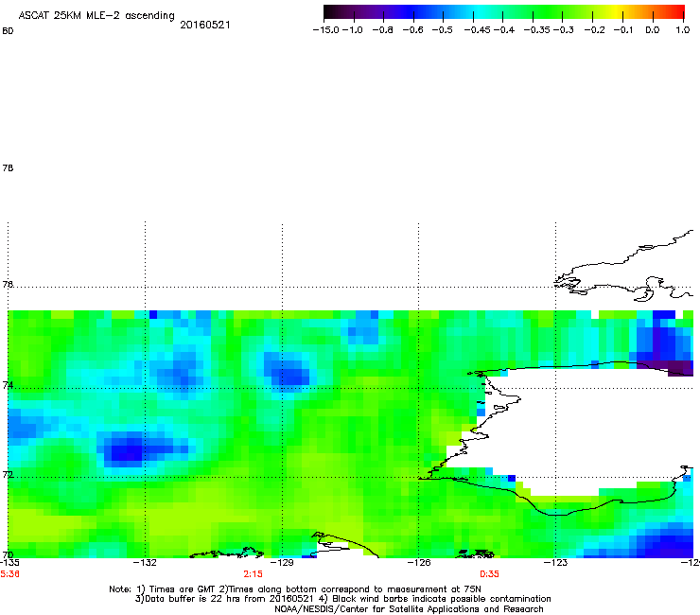700x615 pixels.
Task: Click the 72 latitude axis label
Action: coord(8,474)
